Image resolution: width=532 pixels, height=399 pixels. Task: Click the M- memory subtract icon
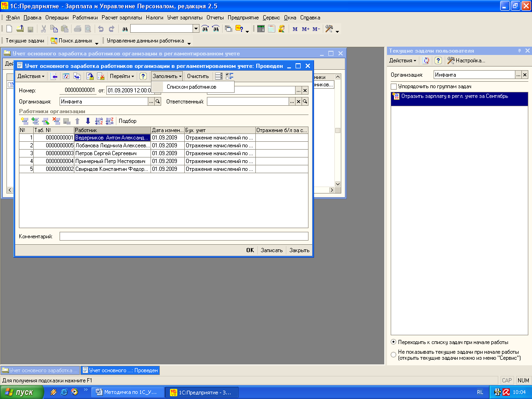coord(316,29)
